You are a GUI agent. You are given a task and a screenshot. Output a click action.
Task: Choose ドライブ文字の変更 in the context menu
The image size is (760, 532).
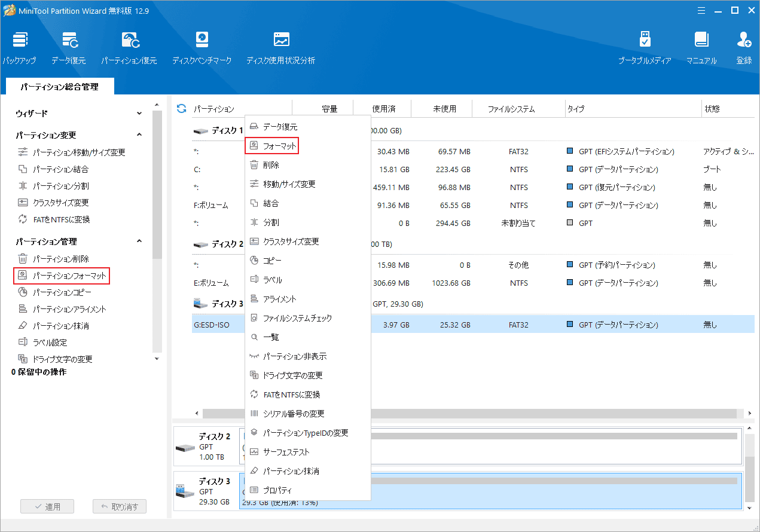point(308,375)
